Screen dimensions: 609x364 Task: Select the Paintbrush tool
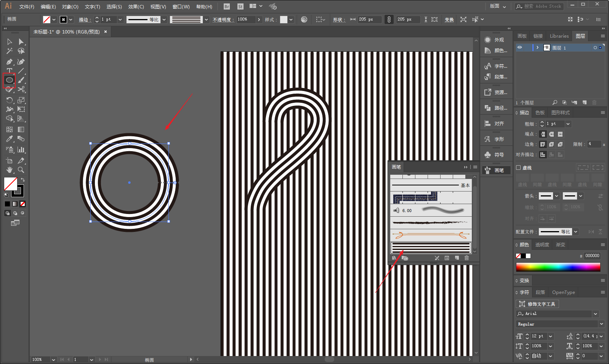click(21, 80)
